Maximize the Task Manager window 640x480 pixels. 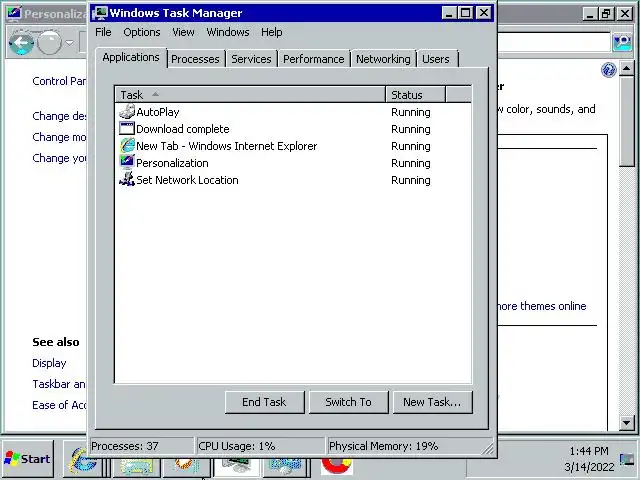click(x=465, y=13)
